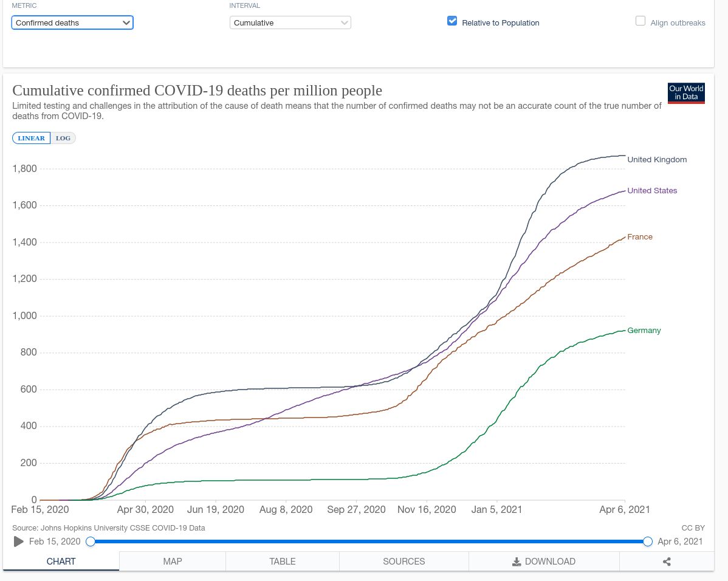The height and width of the screenshot is (581, 728).
Task: Uncheck Relative to Population checkbox
Action: tap(452, 21)
